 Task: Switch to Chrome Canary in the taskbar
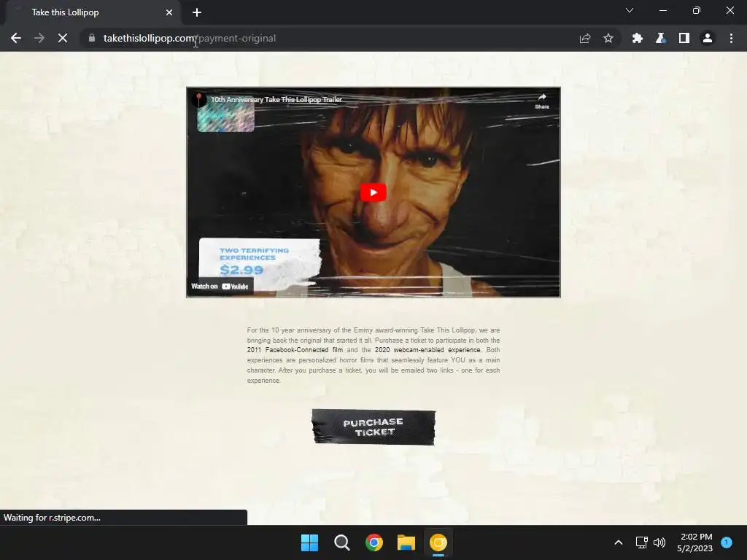click(438, 542)
